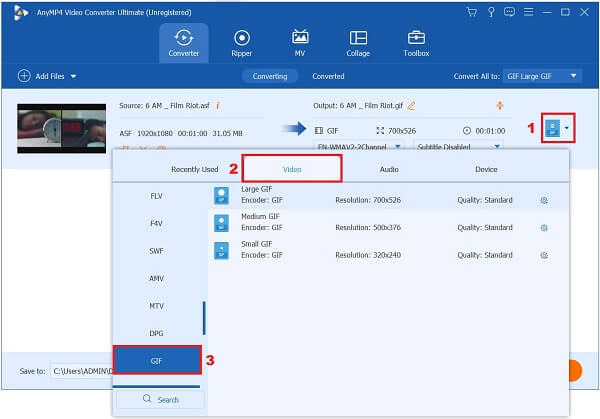Choose FLV in the format list
The height and width of the screenshot is (419, 600).
(157, 196)
